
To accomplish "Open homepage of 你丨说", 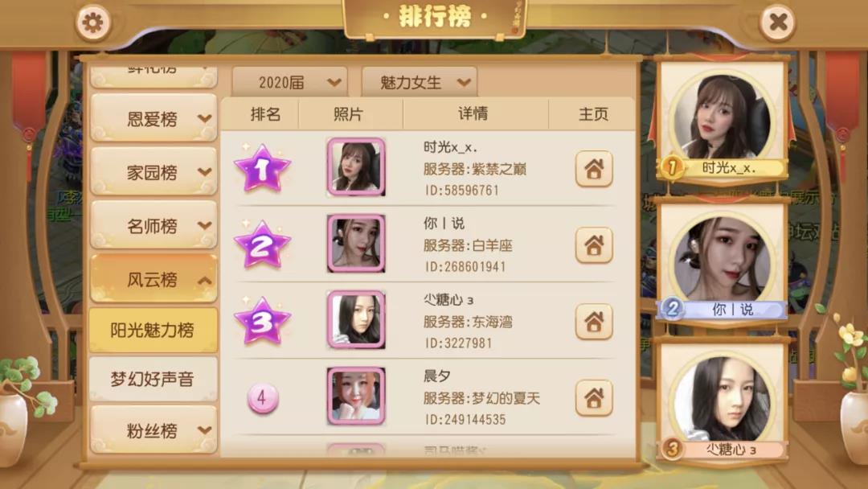I will pos(594,244).
